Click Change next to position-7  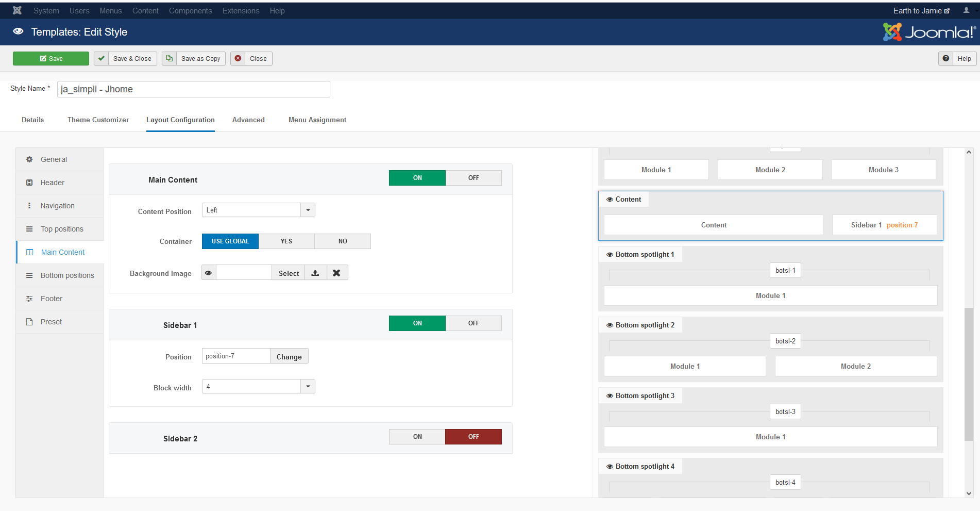[289, 356]
